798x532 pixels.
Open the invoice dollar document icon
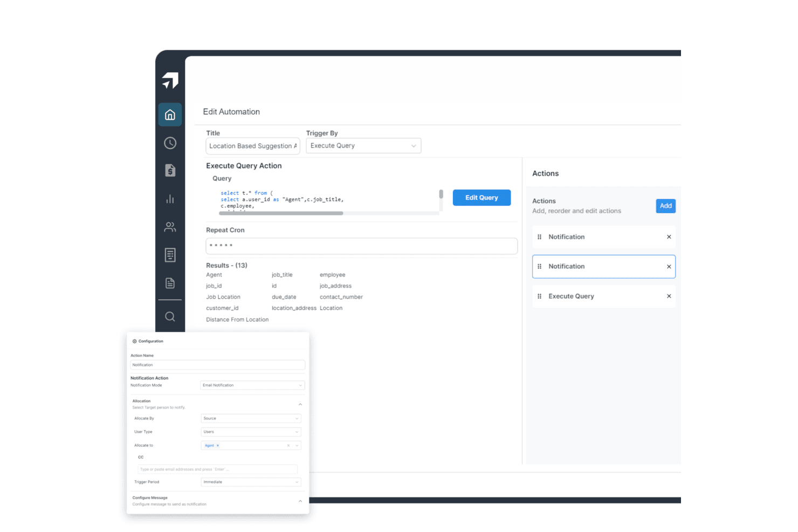(170, 170)
